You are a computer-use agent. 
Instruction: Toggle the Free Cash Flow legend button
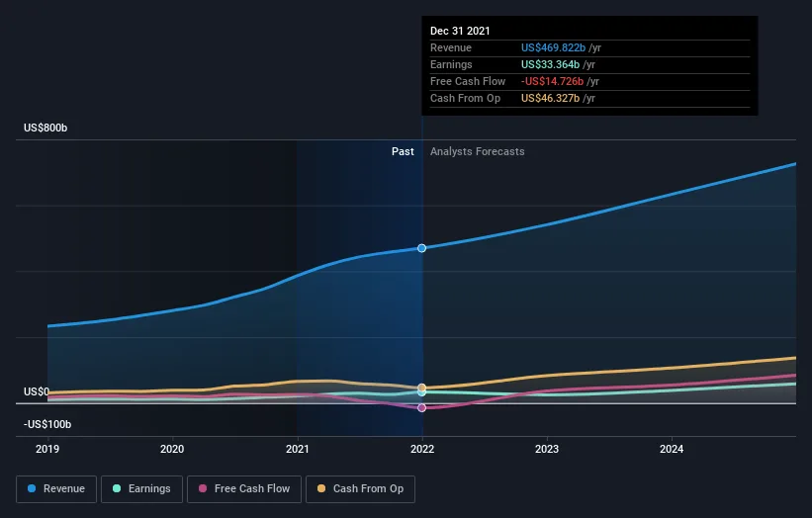(244, 489)
